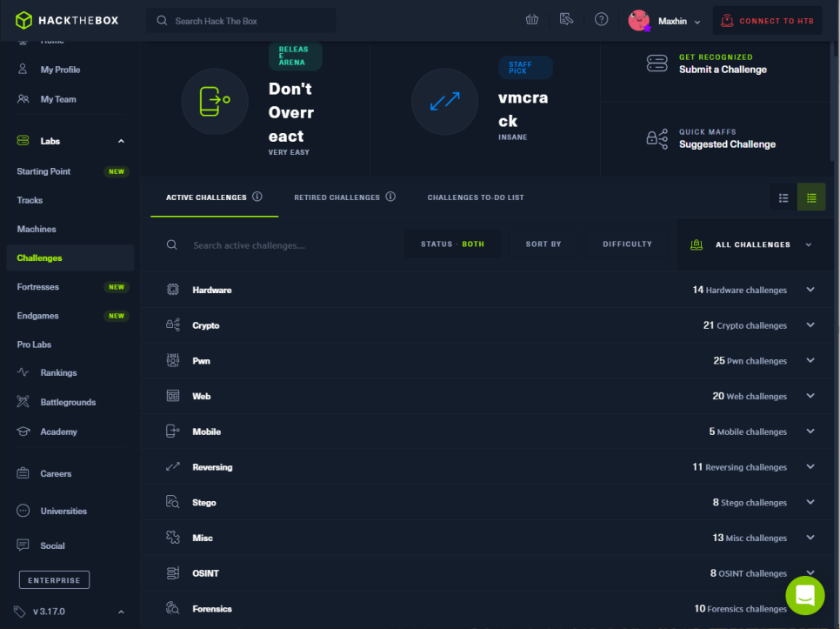Click the Suggested Challenge lock icon
The height and width of the screenshot is (629, 840).
coord(657,139)
